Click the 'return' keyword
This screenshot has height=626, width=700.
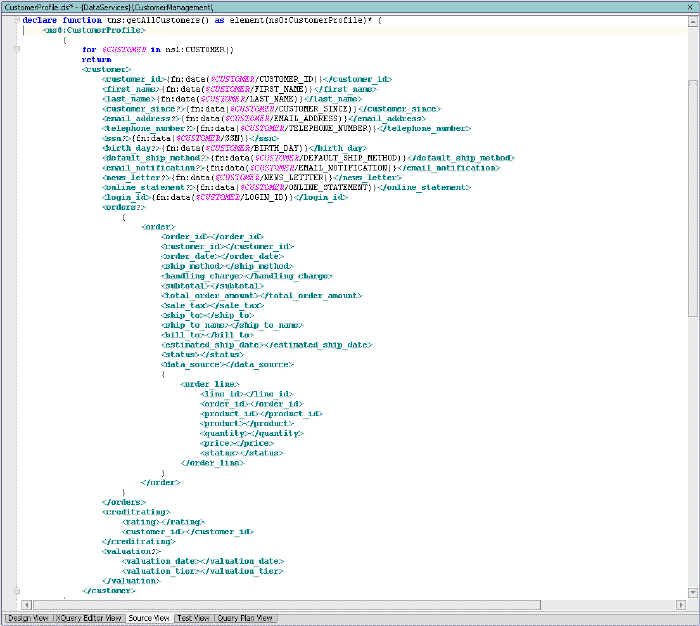tap(96, 59)
